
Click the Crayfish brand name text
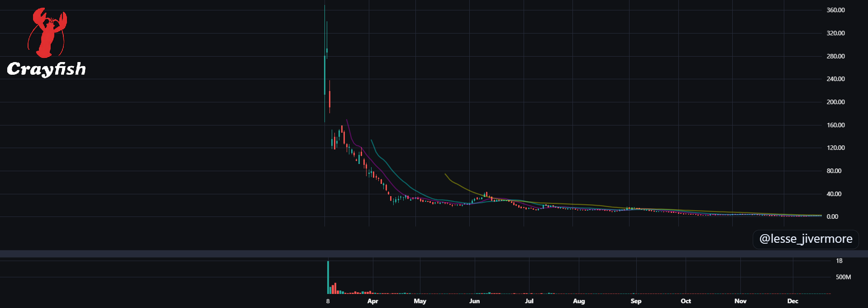46,69
